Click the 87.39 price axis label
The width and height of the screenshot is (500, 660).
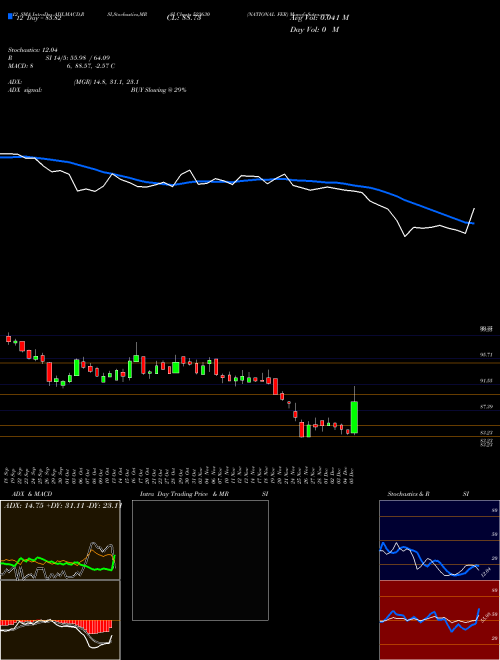pos(486,407)
